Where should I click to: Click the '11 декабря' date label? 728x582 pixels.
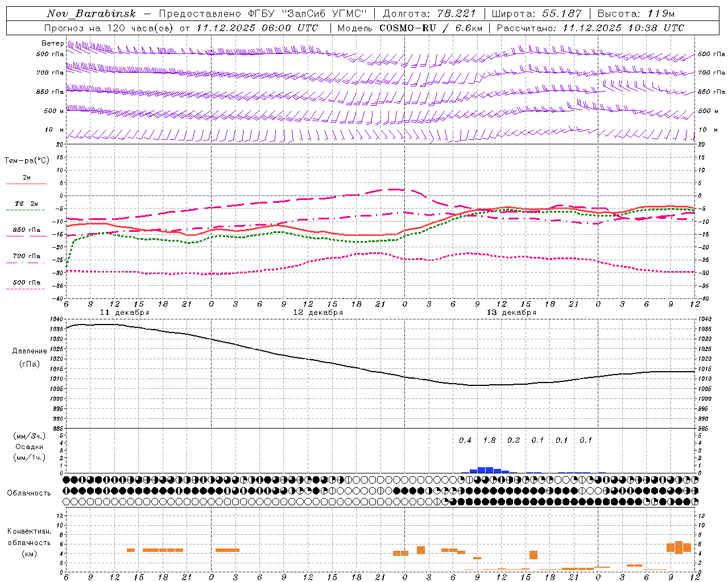125,313
